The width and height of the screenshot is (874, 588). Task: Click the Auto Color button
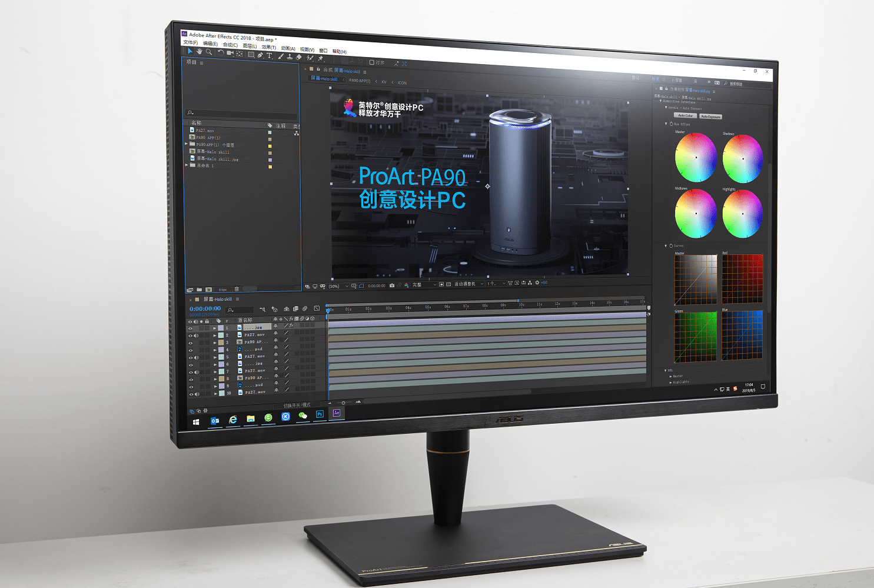685,115
